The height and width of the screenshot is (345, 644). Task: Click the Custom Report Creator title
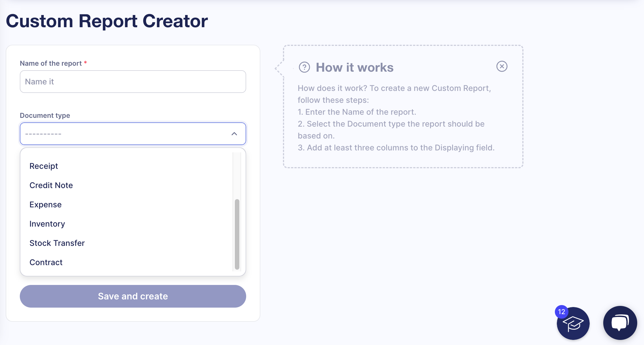click(107, 21)
